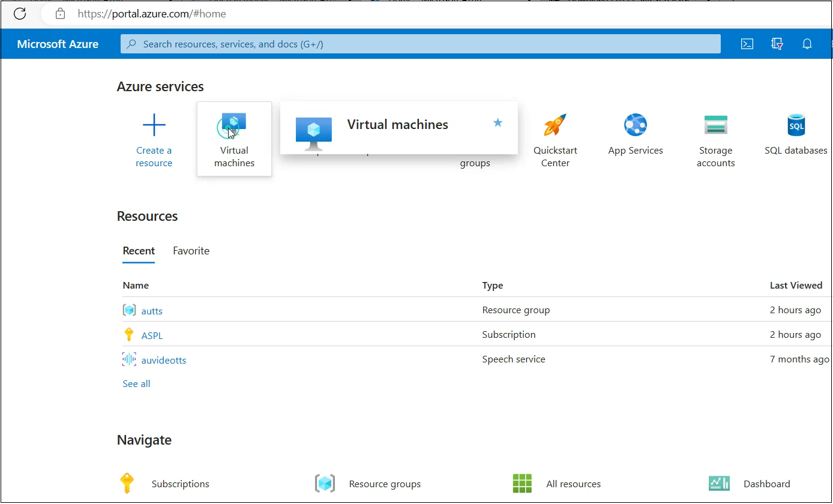Viewport: 833px width, 504px height.
Task: Click the Resource group type cell for autts
Action: click(x=516, y=310)
